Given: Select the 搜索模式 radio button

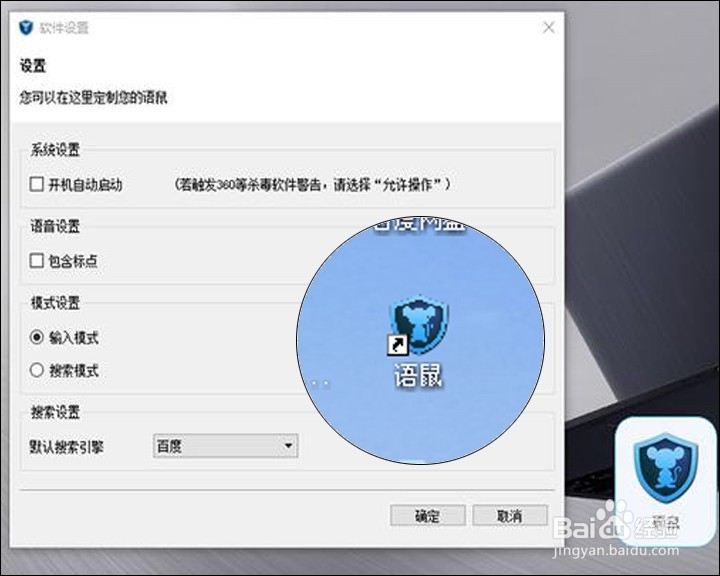Looking at the screenshot, I should click(x=37, y=370).
